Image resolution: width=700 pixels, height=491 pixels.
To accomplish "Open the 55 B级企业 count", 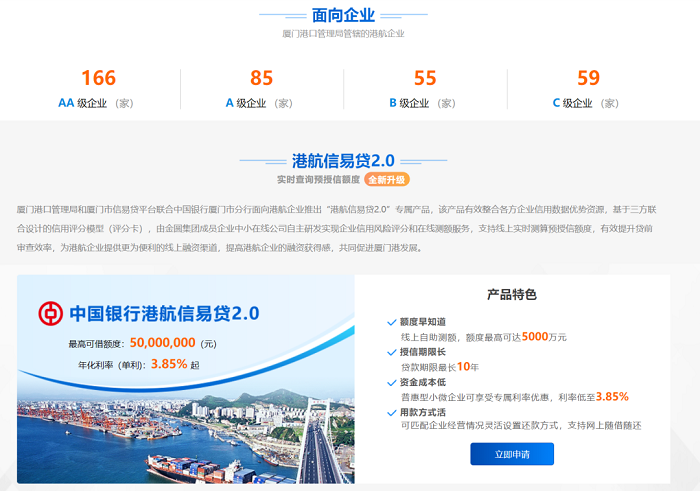I will click(x=425, y=78).
